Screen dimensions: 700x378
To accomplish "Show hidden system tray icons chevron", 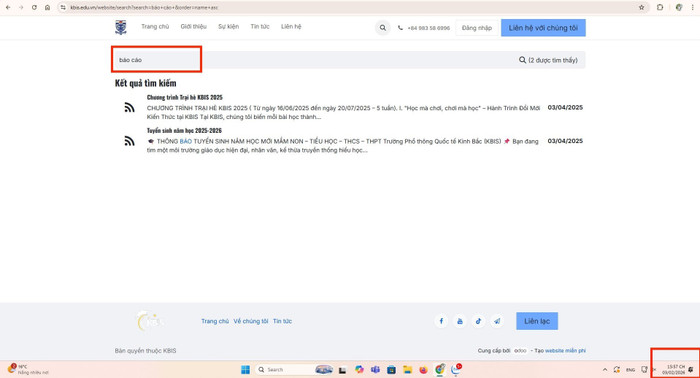I will [x=605, y=370].
